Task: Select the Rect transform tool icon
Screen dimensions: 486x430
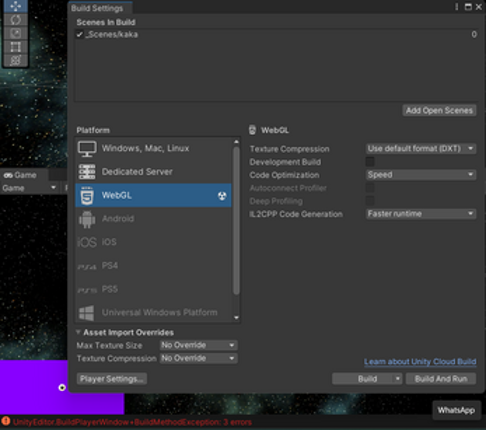Action: coord(15,47)
